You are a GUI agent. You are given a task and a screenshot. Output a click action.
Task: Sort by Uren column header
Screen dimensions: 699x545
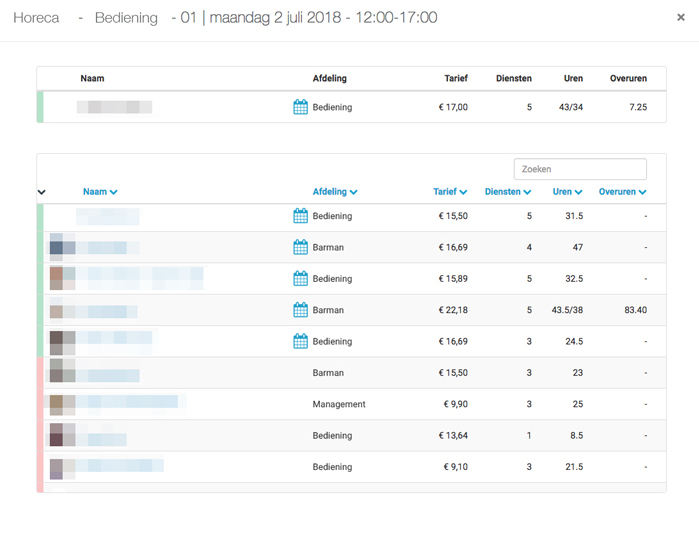pos(567,192)
